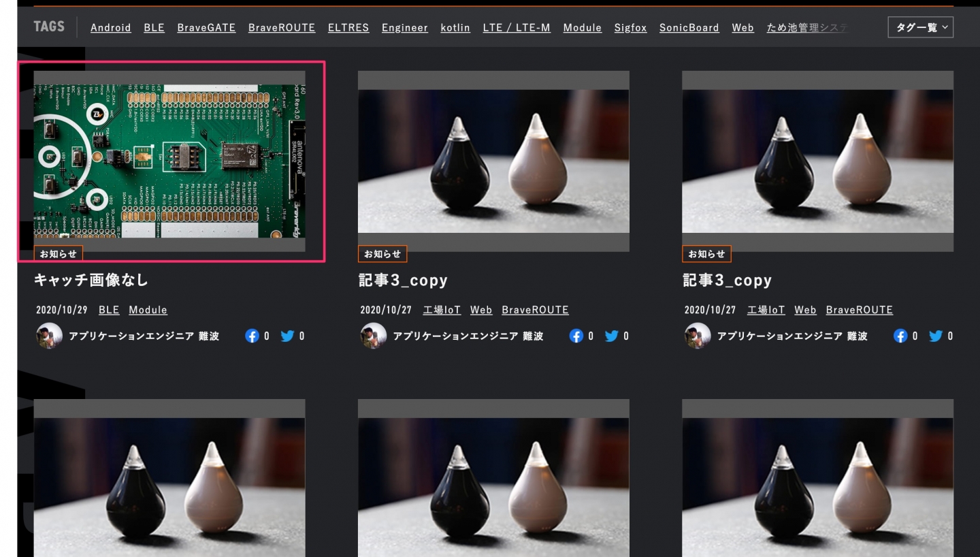The width and height of the screenshot is (980, 557).
Task: Select the ため池管理システ tag
Action: pos(807,28)
